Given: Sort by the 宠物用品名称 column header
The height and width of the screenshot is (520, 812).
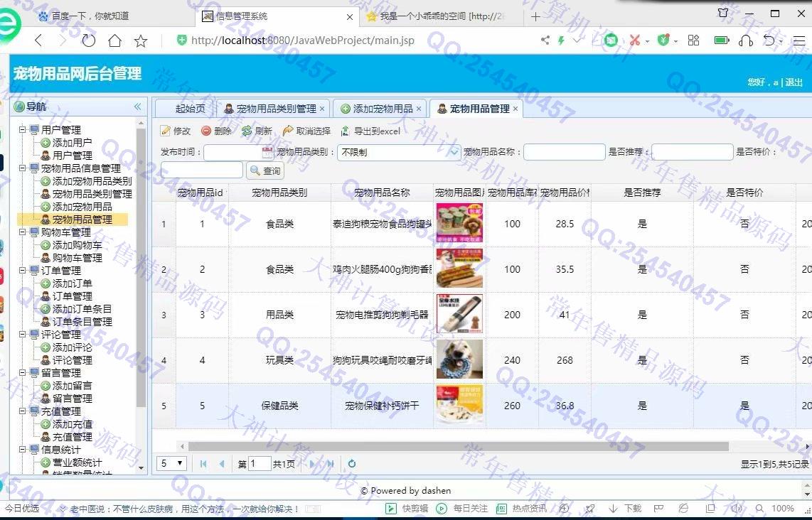Looking at the screenshot, I should pyautogui.click(x=382, y=193).
